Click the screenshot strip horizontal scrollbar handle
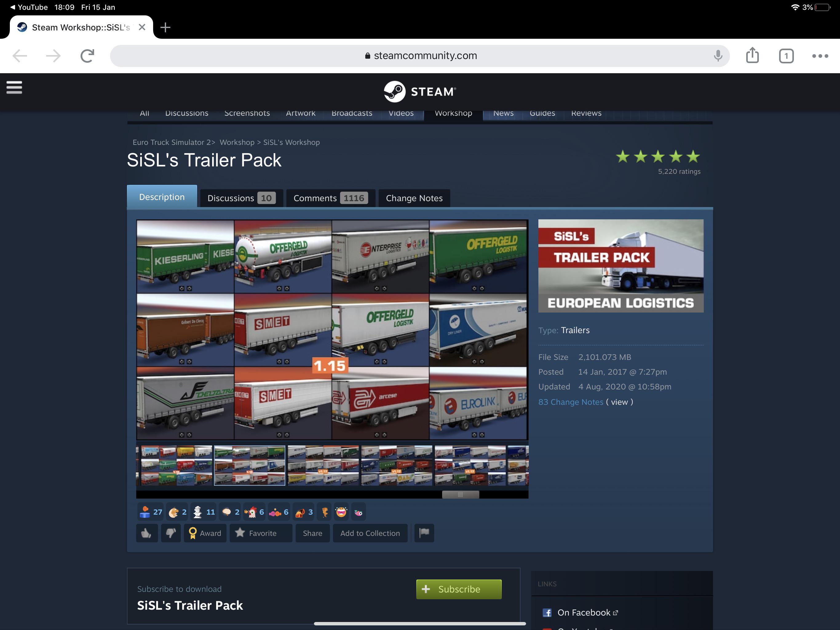This screenshot has width=840, height=630. click(460, 494)
